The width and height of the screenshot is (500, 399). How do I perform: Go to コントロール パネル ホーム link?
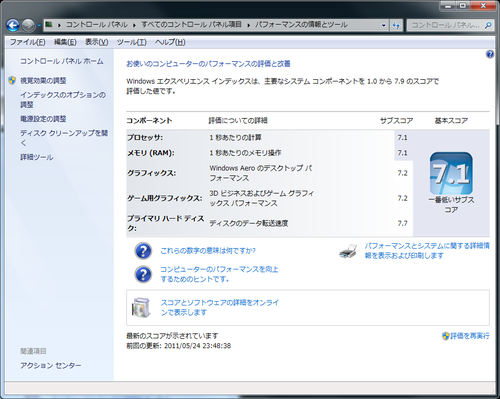62,61
